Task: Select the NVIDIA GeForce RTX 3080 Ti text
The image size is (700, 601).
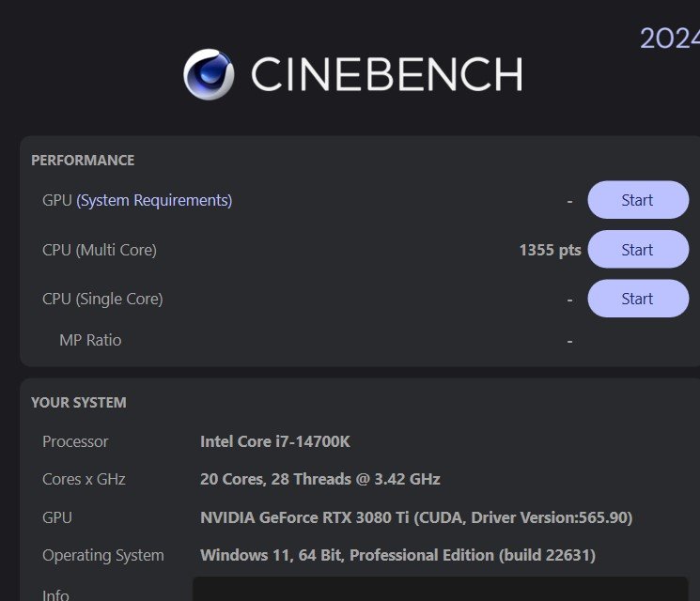Action: [x=304, y=517]
